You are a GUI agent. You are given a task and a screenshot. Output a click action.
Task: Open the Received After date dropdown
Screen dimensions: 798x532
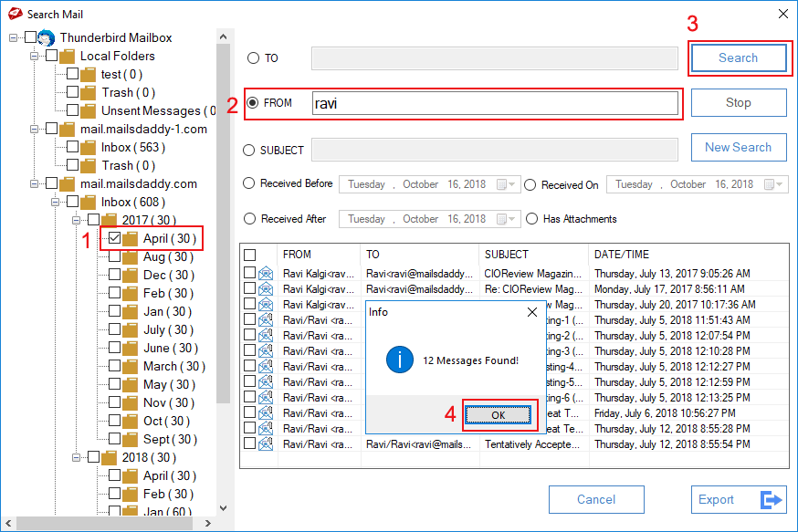[x=507, y=219]
